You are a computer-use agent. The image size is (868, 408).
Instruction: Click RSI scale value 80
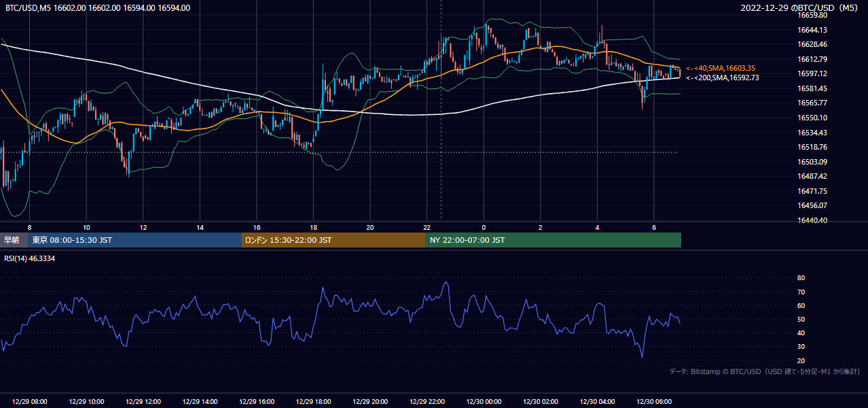(x=801, y=278)
